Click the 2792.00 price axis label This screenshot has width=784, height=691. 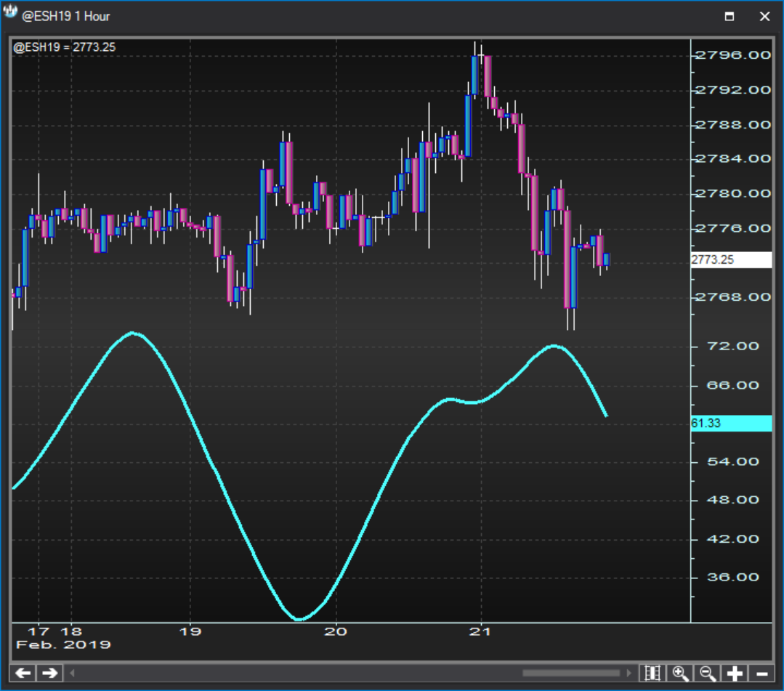coord(733,90)
